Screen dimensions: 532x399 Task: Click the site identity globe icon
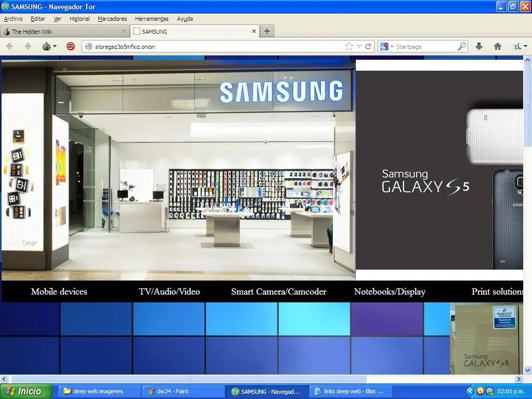[89, 46]
